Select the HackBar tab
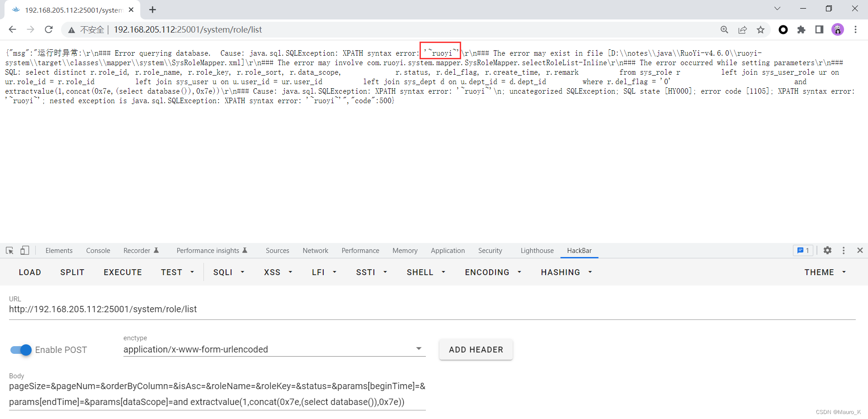This screenshot has height=419, width=868. (x=579, y=251)
